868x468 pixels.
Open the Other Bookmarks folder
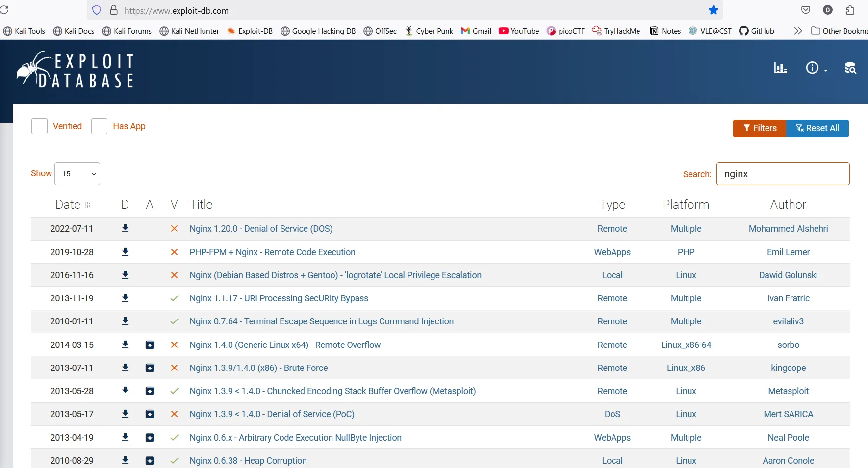tap(839, 31)
